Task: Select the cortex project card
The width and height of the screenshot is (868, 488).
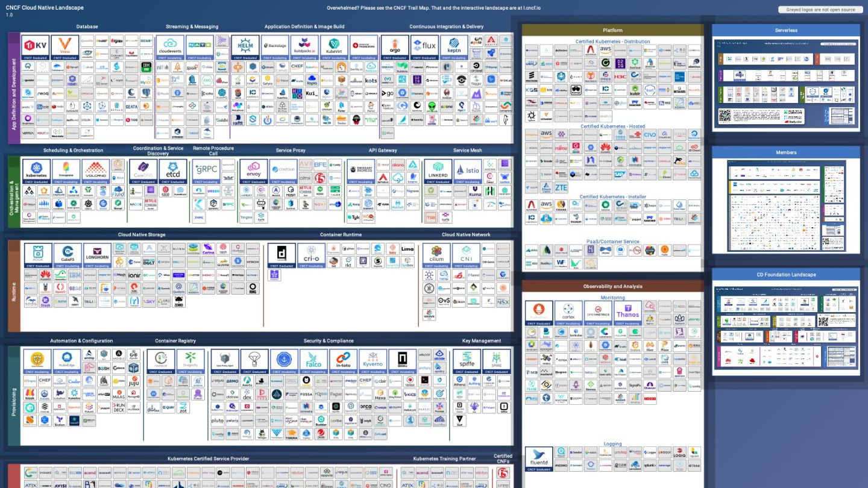Action: click(568, 313)
